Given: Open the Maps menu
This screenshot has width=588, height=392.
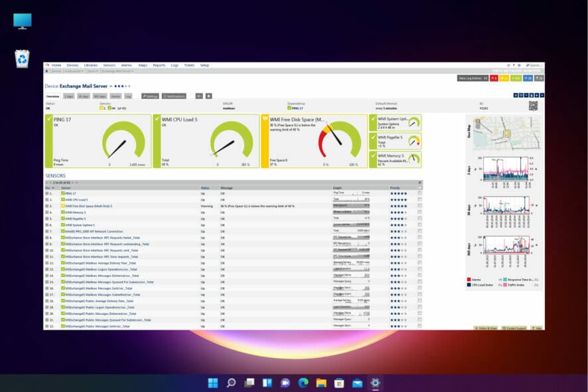Looking at the screenshot, I should tap(143, 65).
